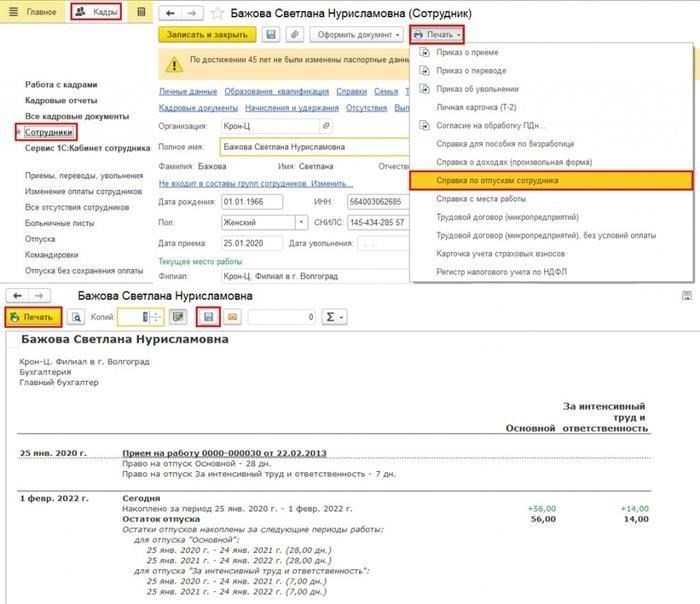700x604 pixels.
Task: Click the Организация field Крон-Ц
Action: point(271,126)
